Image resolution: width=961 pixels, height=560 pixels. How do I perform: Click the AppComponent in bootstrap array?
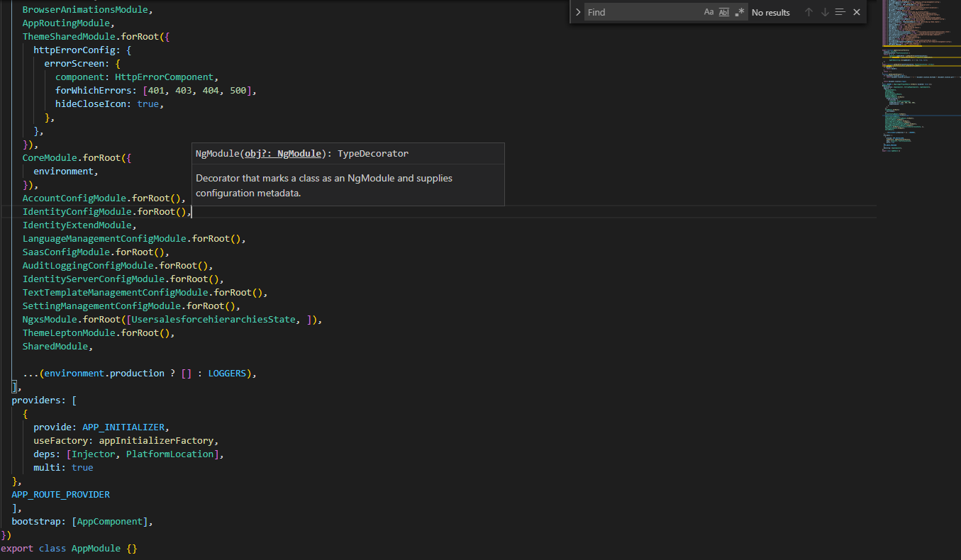[109, 522]
